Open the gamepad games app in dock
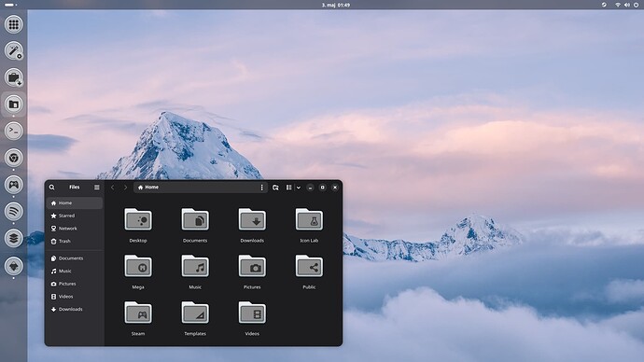The image size is (644, 362). pos(14,185)
